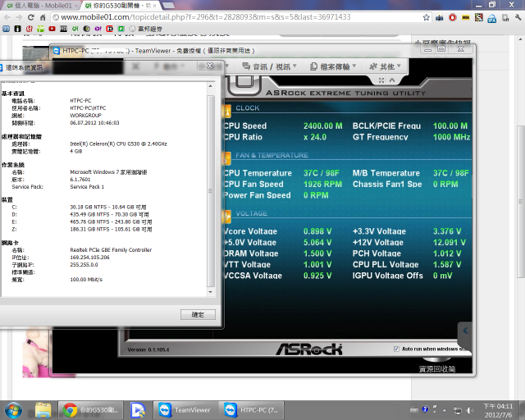Open the green P bookmark icon
This screenshot has width=525, height=420.
tap(121, 29)
